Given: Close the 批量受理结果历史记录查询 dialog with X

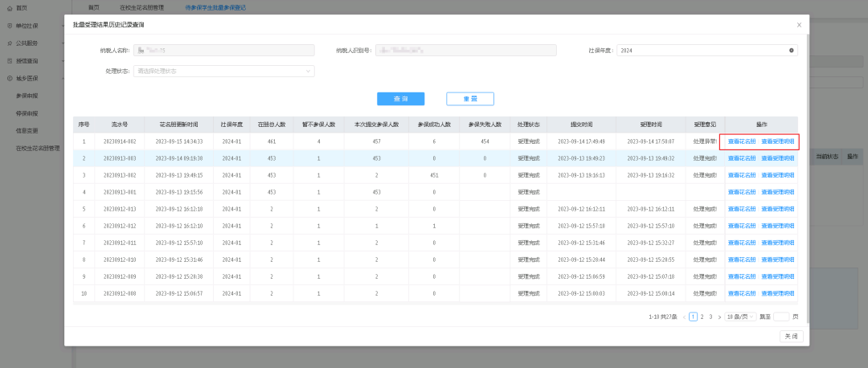Looking at the screenshot, I should point(799,25).
